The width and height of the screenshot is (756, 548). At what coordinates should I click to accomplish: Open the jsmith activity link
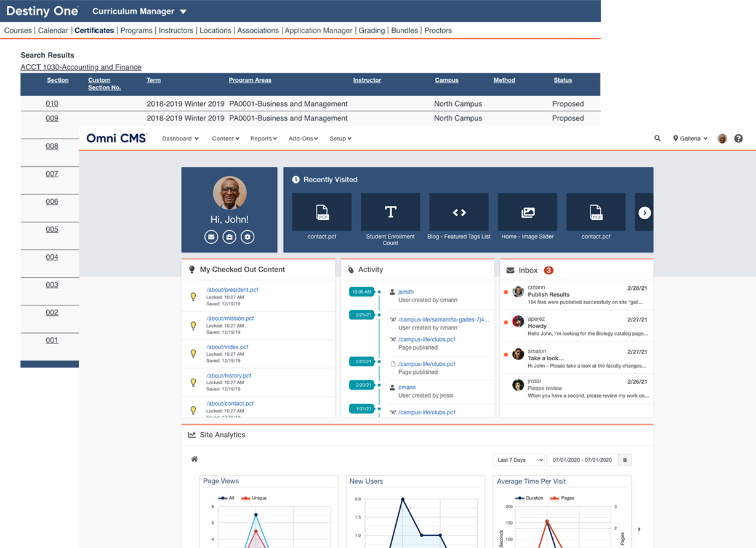pyautogui.click(x=406, y=292)
